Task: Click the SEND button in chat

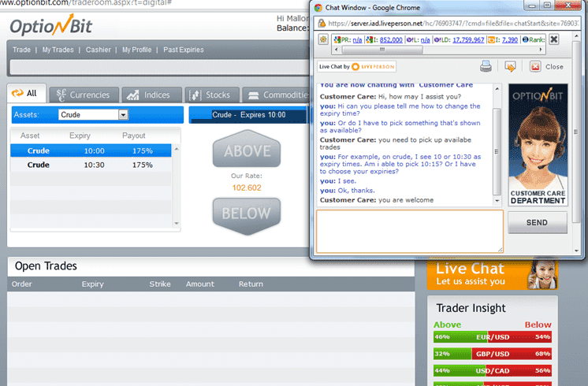Action: (x=537, y=223)
